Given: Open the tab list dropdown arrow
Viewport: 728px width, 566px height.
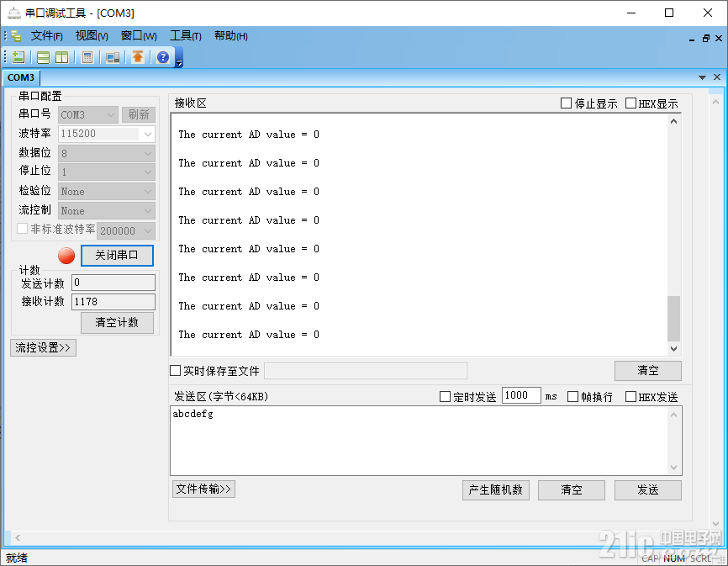Looking at the screenshot, I should [703, 77].
